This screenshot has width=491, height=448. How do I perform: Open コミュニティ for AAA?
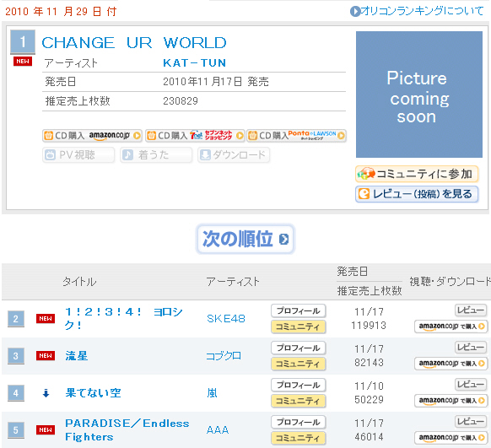coord(299,438)
